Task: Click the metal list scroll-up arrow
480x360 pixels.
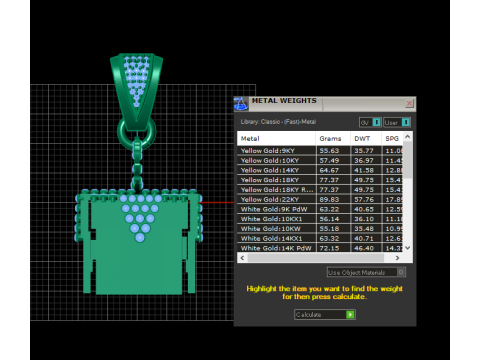Action: [x=407, y=137]
